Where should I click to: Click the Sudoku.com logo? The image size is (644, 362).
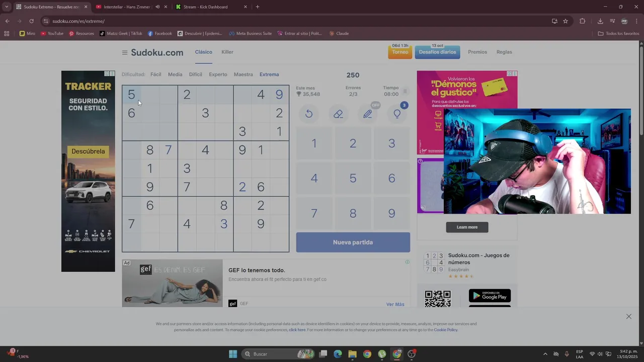pyautogui.click(x=157, y=52)
